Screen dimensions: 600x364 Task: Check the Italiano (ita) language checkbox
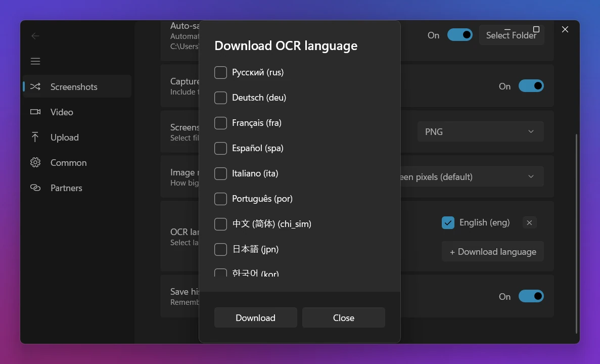click(x=220, y=173)
